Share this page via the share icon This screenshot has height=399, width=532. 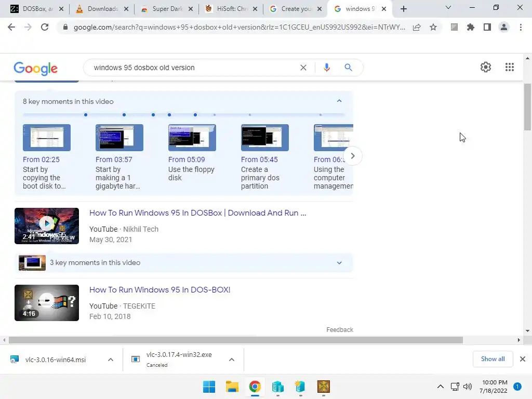(417, 27)
